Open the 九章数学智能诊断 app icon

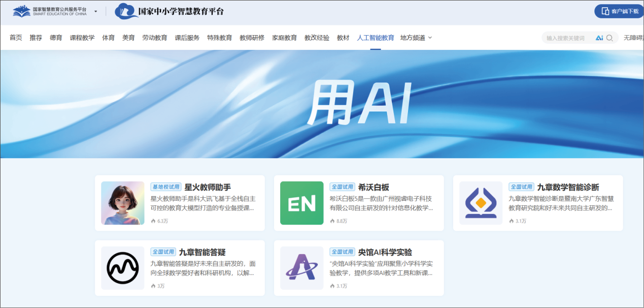(481, 203)
